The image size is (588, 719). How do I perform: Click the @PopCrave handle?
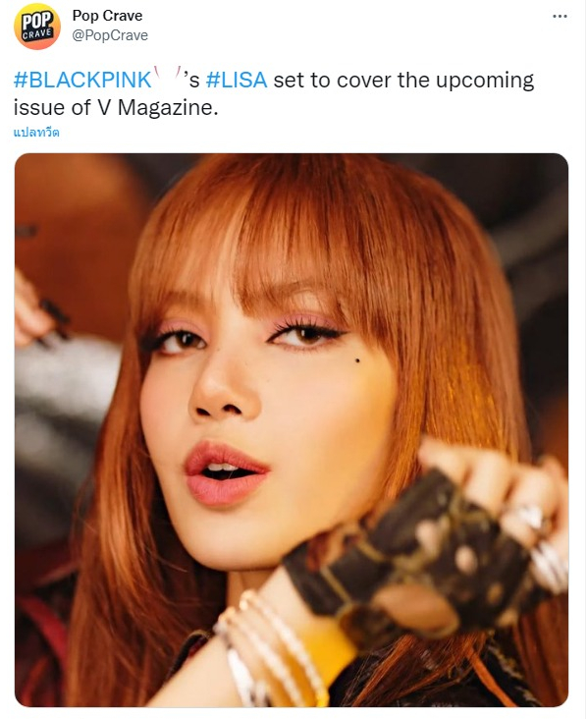click(110, 35)
